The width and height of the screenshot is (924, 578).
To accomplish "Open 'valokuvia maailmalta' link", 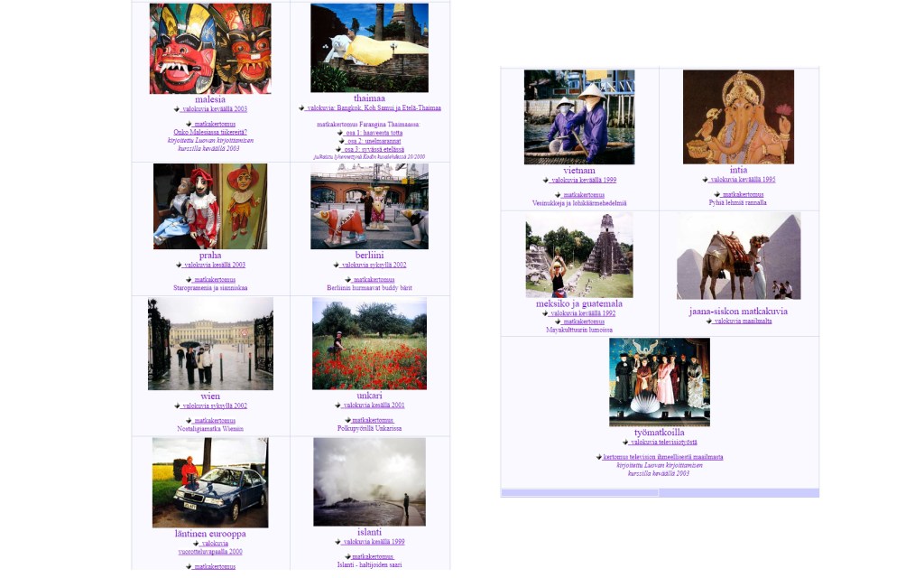I will pyautogui.click(x=743, y=322).
